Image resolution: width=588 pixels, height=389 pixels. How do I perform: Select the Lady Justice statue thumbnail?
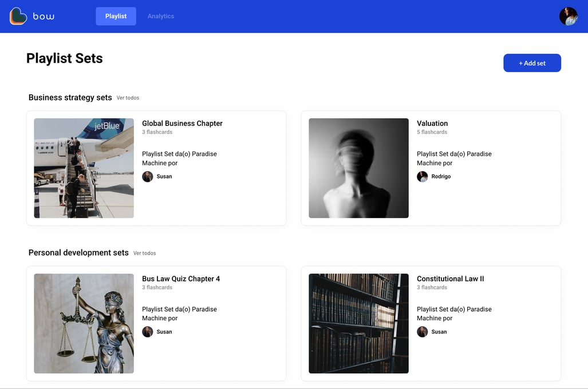click(x=84, y=323)
